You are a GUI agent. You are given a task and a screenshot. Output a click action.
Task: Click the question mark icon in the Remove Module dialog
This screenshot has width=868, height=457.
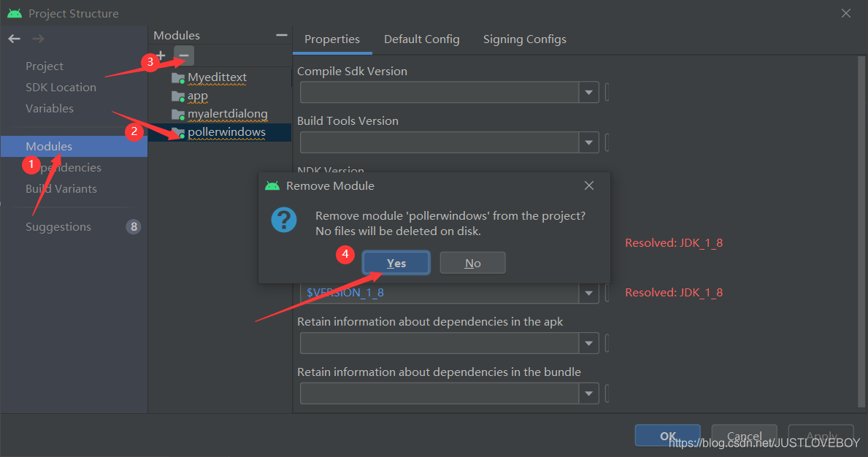coord(285,219)
